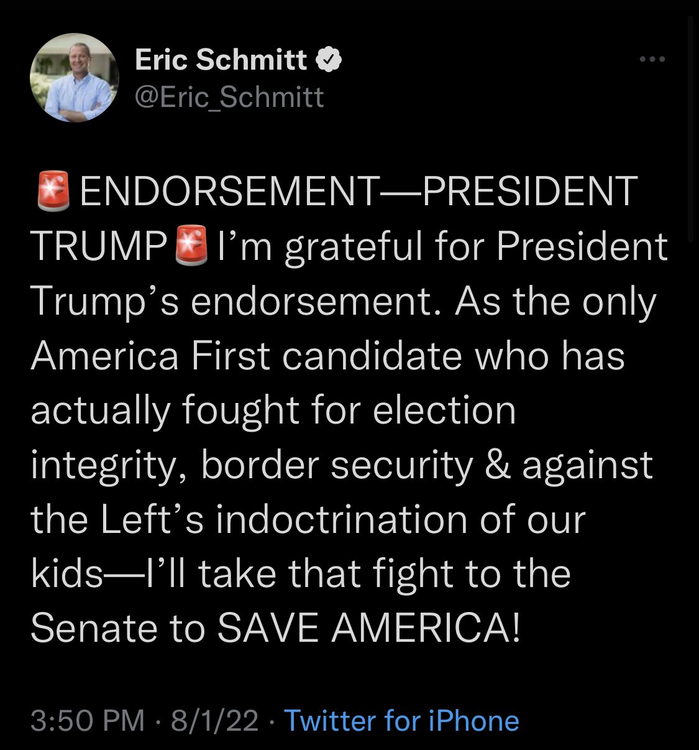Open the Twitter for iPhone source link

pos(401,720)
